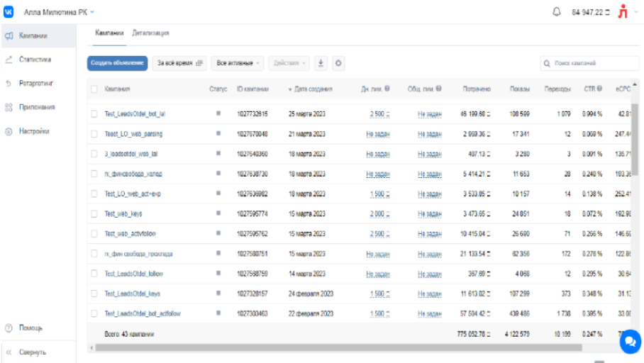Viewport: 644px width, 363px height.
Task: Open Статистика in the sidebar
Action: (x=38, y=60)
